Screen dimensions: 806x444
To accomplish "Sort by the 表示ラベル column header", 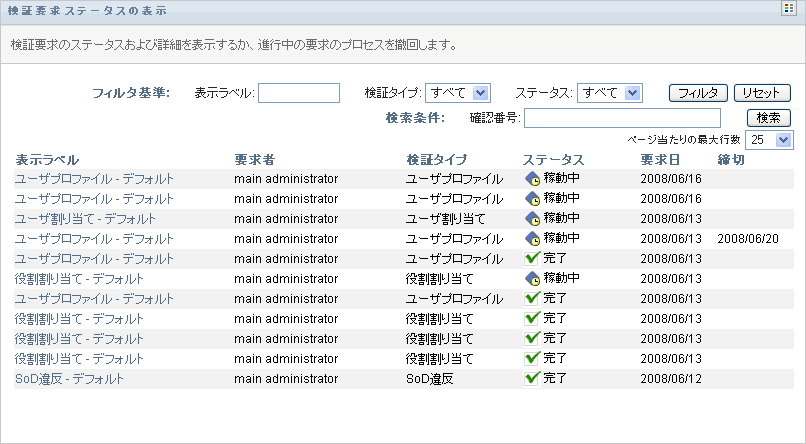I will coord(47,160).
